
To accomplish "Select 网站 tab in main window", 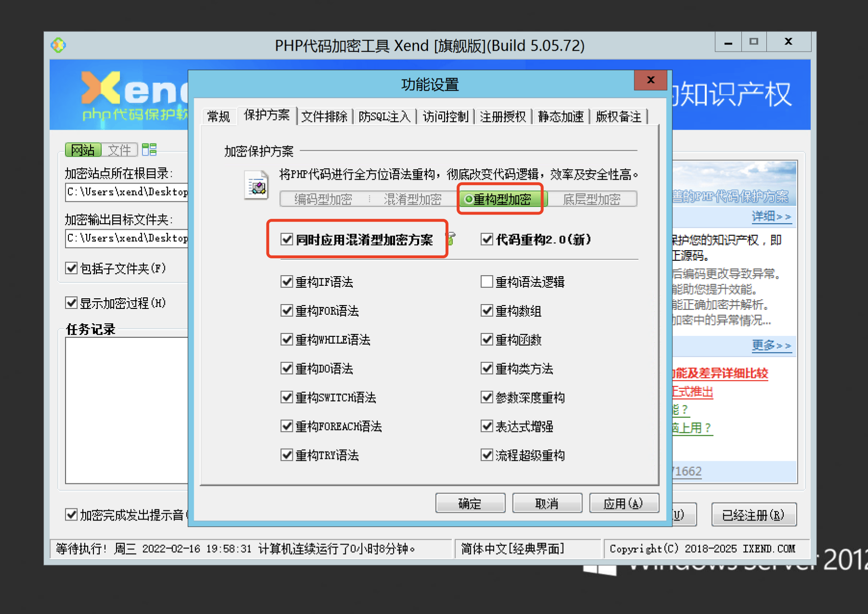I will coord(83,150).
